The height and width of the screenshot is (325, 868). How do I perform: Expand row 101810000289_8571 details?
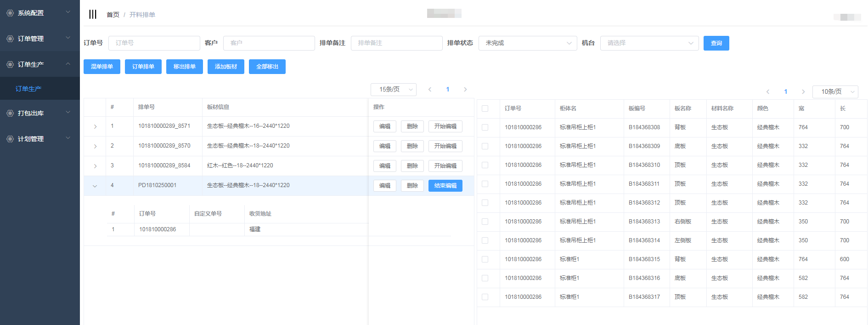[x=95, y=126]
